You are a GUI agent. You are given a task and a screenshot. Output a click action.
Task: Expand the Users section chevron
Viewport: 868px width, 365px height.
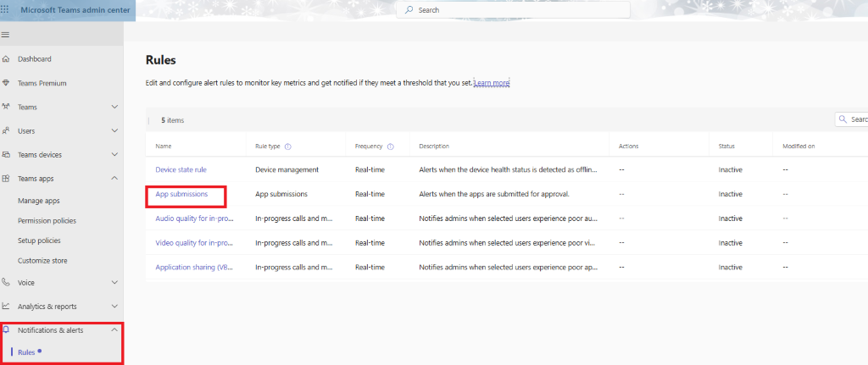click(x=114, y=131)
